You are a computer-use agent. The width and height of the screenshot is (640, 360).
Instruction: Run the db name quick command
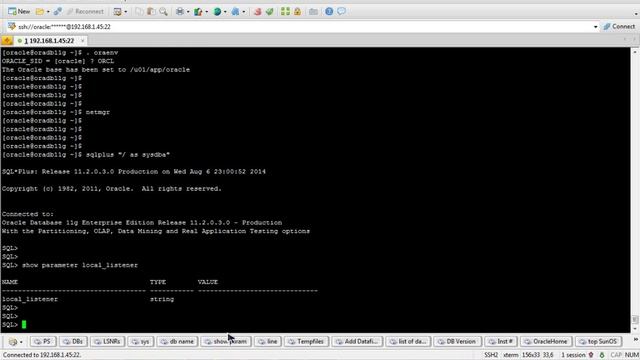pos(178,342)
